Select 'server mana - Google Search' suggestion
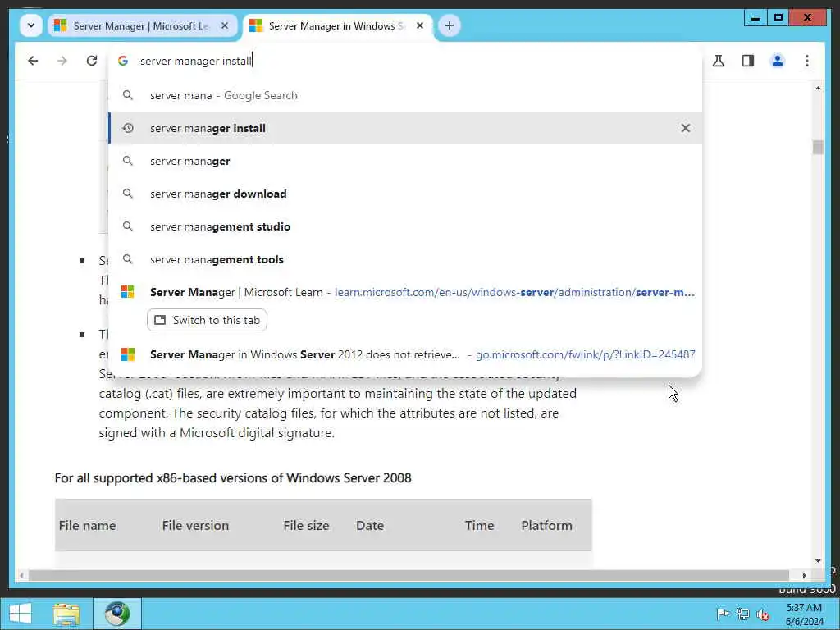This screenshot has width=840, height=630. click(405, 95)
